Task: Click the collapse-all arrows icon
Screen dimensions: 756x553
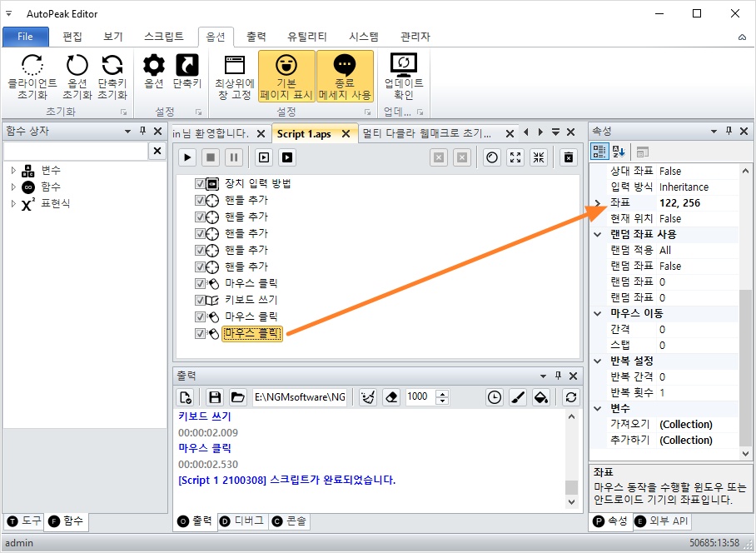Action: (x=539, y=157)
